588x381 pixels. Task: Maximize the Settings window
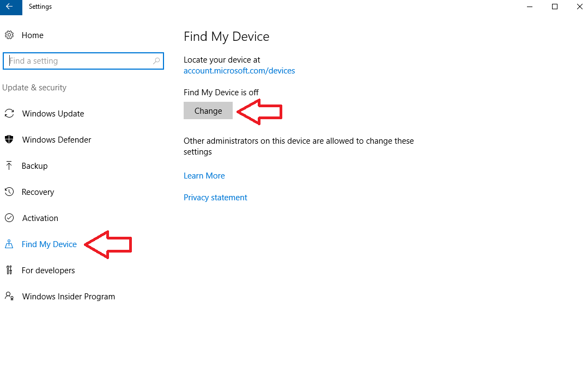(555, 7)
